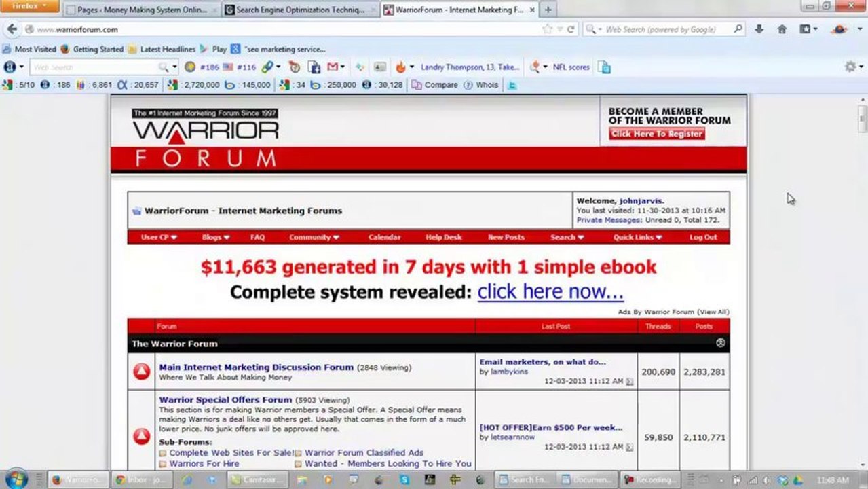Expand the Community dropdown menu

coord(314,237)
